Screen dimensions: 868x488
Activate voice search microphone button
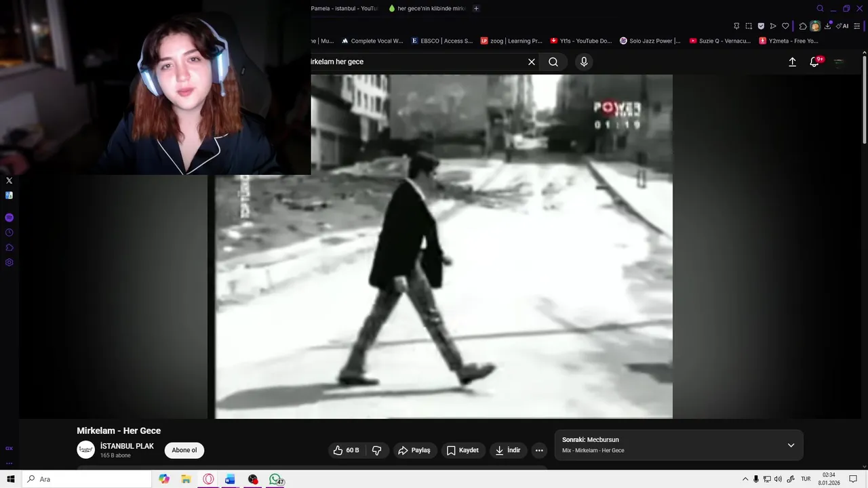tap(584, 62)
